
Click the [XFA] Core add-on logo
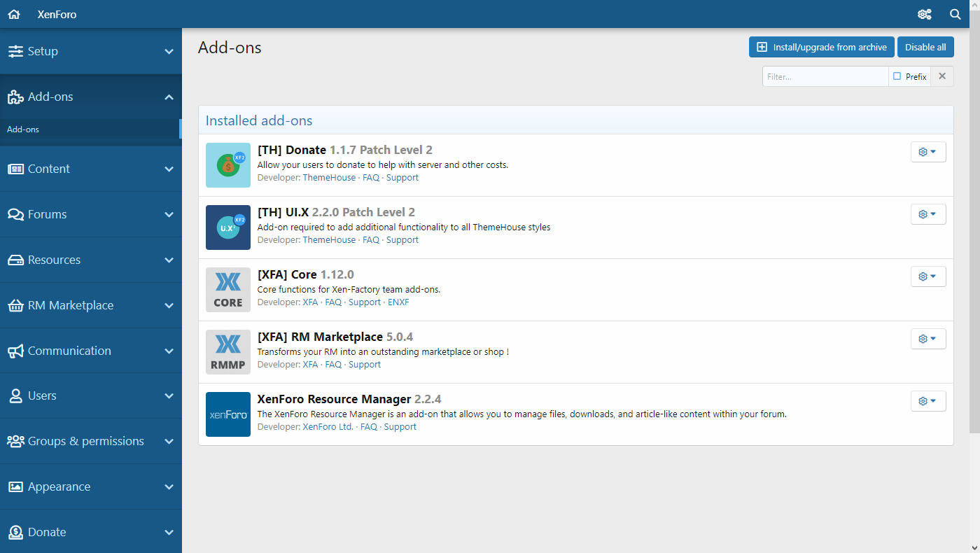click(x=228, y=290)
